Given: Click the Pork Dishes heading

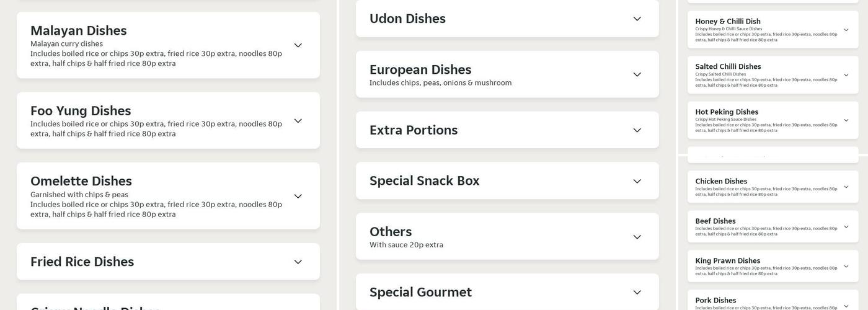Looking at the screenshot, I should [715, 301].
